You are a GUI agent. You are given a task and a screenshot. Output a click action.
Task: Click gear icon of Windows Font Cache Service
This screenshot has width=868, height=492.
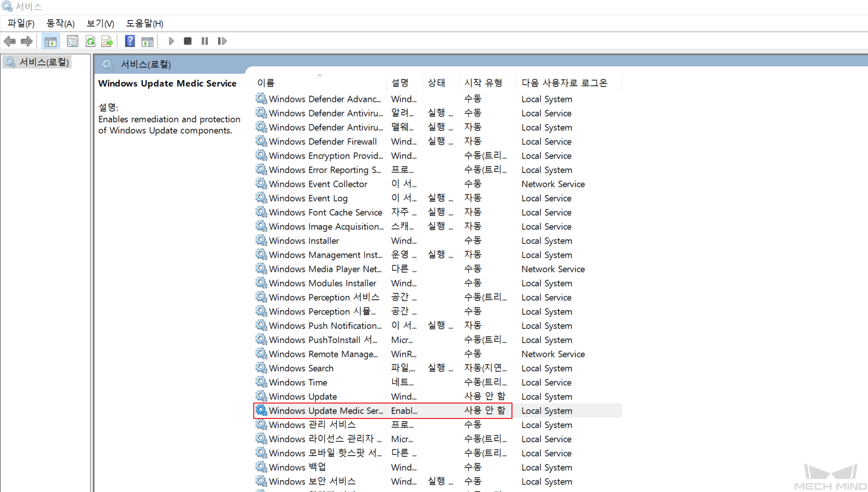click(x=261, y=212)
